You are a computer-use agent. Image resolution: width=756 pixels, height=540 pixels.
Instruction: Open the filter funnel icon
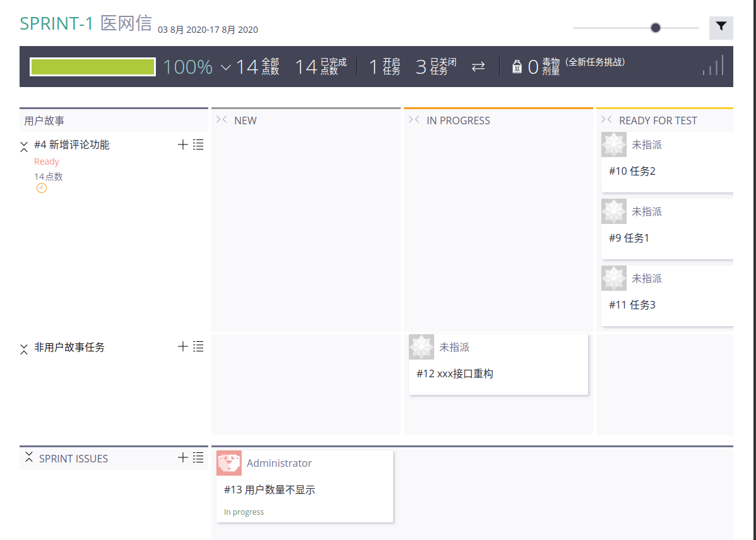[721, 28]
